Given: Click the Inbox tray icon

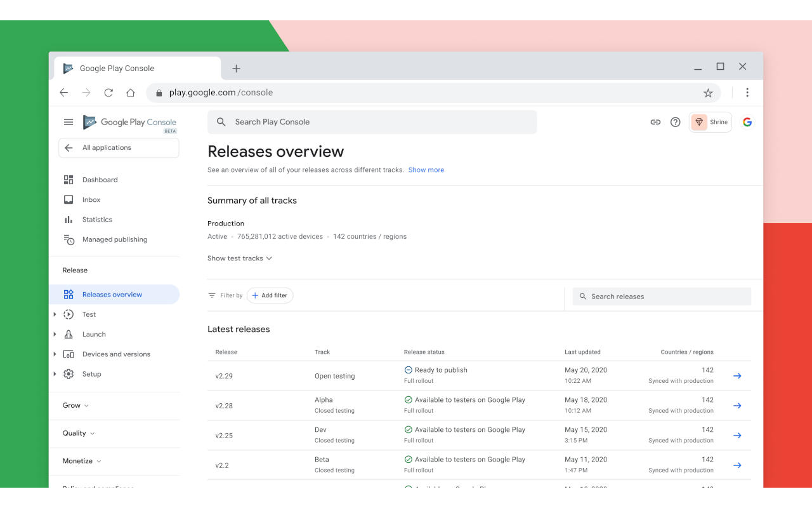Looking at the screenshot, I should [x=69, y=199].
